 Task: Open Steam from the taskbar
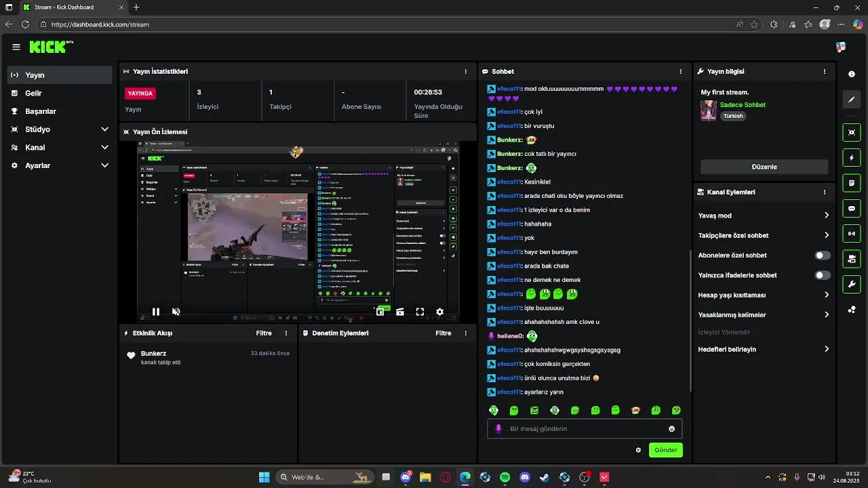[x=545, y=477]
